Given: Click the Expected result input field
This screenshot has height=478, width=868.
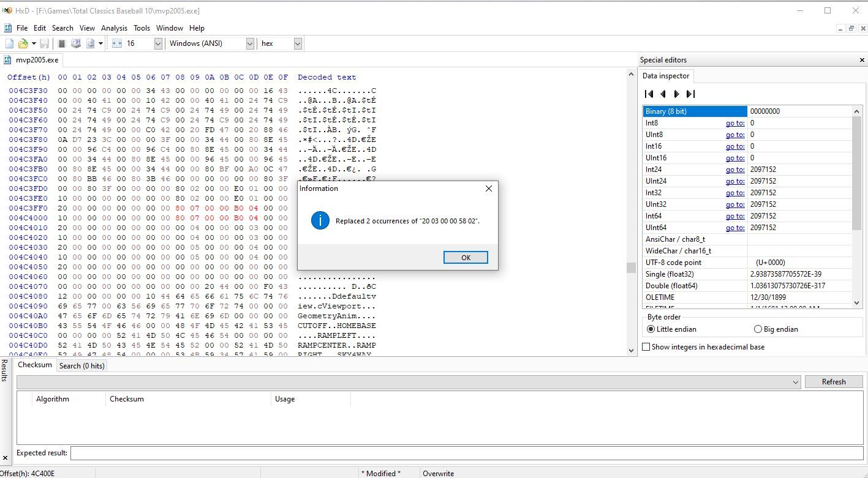Looking at the screenshot, I should coord(466,453).
